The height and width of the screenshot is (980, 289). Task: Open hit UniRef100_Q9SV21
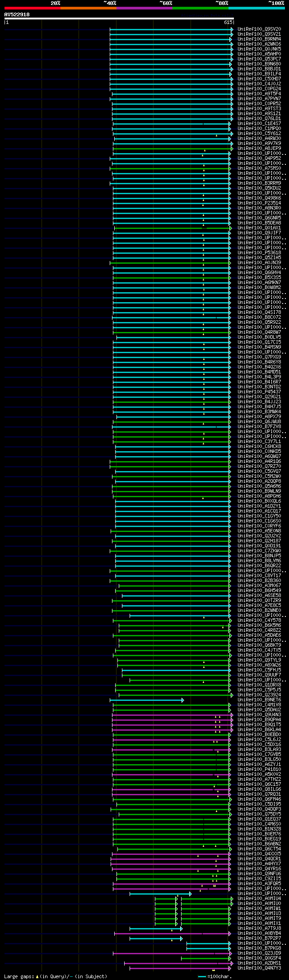tap(259, 34)
